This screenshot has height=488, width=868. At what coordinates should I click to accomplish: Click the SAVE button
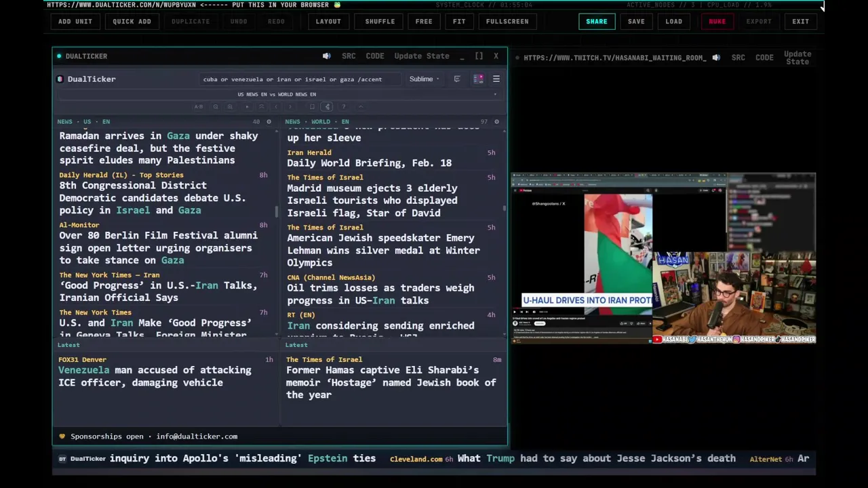coord(636,22)
